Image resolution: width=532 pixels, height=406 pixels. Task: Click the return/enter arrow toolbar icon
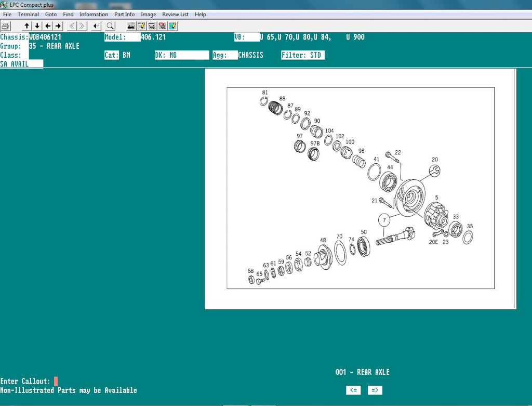click(x=97, y=26)
